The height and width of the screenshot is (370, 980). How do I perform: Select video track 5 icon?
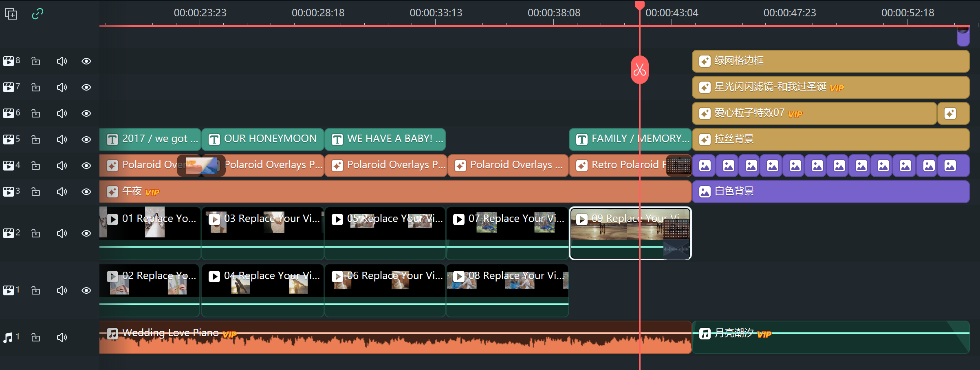point(9,140)
